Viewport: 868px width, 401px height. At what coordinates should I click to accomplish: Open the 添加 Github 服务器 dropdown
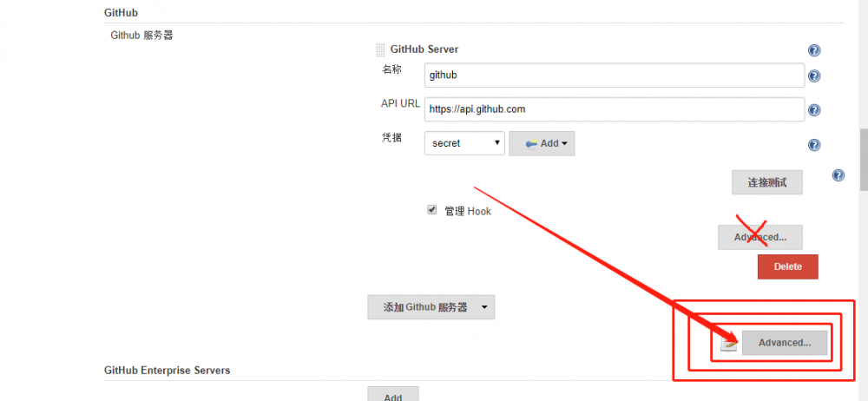pyautogui.click(x=431, y=307)
